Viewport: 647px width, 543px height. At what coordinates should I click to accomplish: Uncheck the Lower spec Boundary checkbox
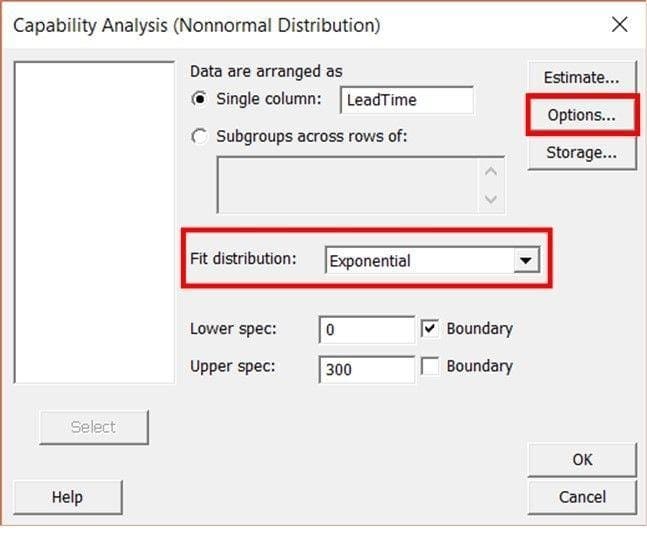coord(430,329)
